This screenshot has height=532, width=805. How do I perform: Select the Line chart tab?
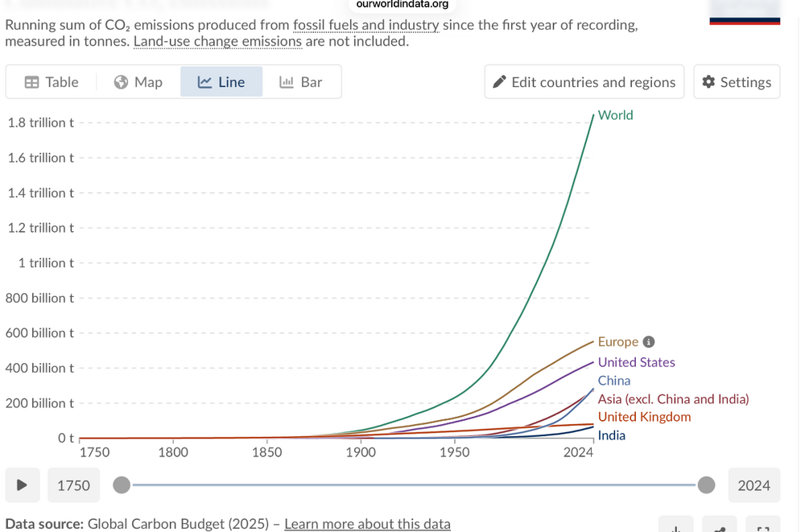pos(221,82)
